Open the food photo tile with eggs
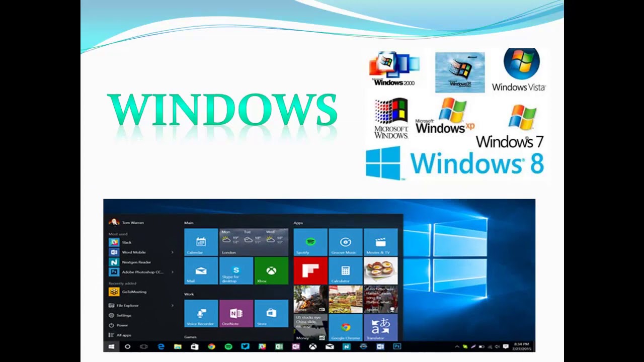The width and height of the screenshot is (644, 362). click(380, 271)
